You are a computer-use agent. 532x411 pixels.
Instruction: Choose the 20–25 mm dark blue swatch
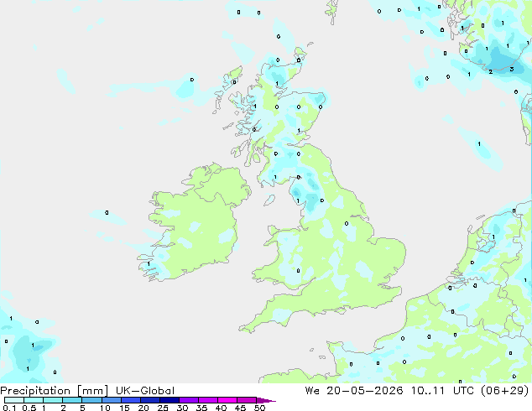149,400
